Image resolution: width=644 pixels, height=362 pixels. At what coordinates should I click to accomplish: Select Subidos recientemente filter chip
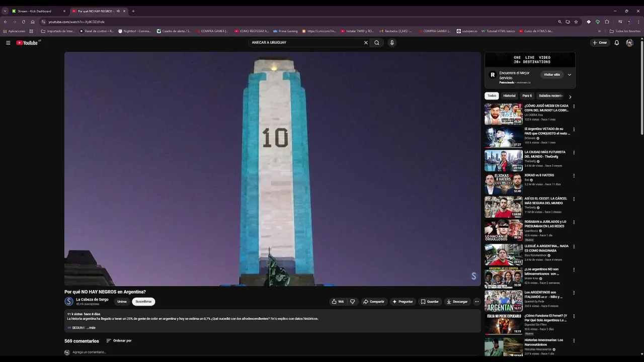coord(551,96)
